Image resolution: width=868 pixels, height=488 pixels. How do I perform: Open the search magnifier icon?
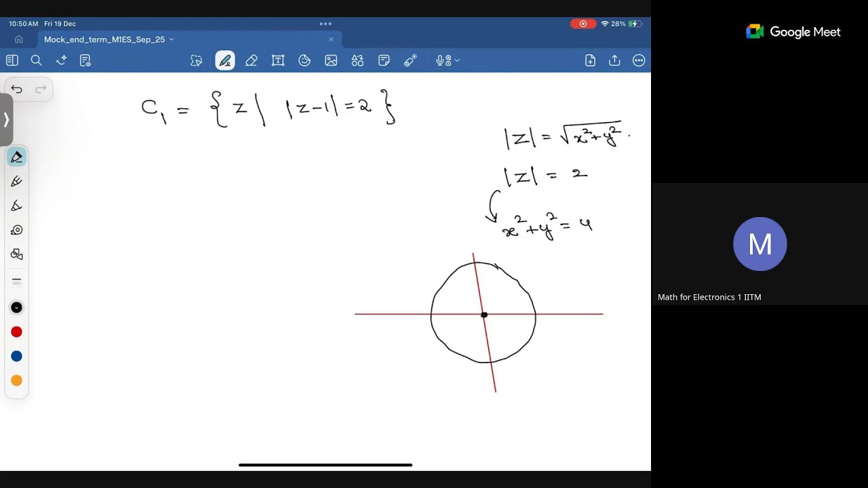(37, 60)
